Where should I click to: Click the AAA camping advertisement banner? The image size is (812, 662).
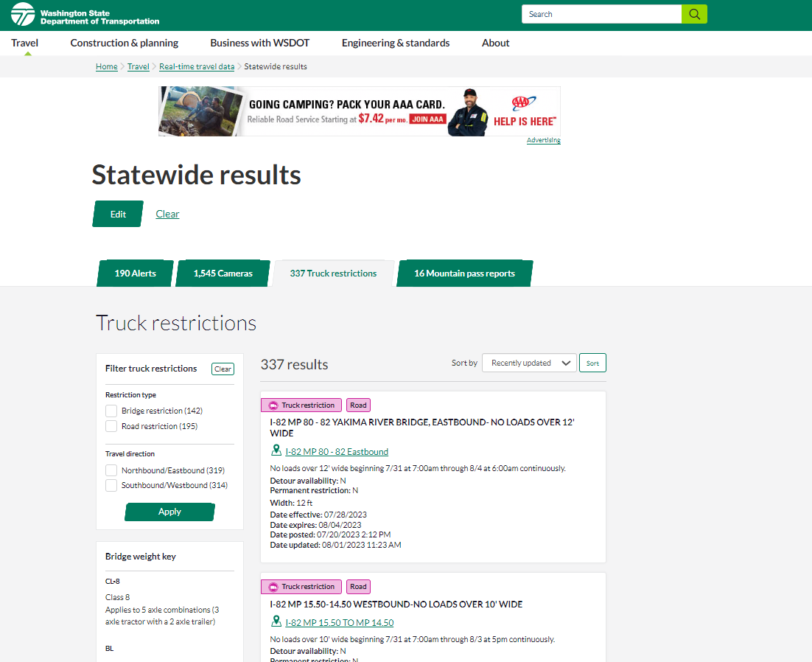click(x=359, y=111)
